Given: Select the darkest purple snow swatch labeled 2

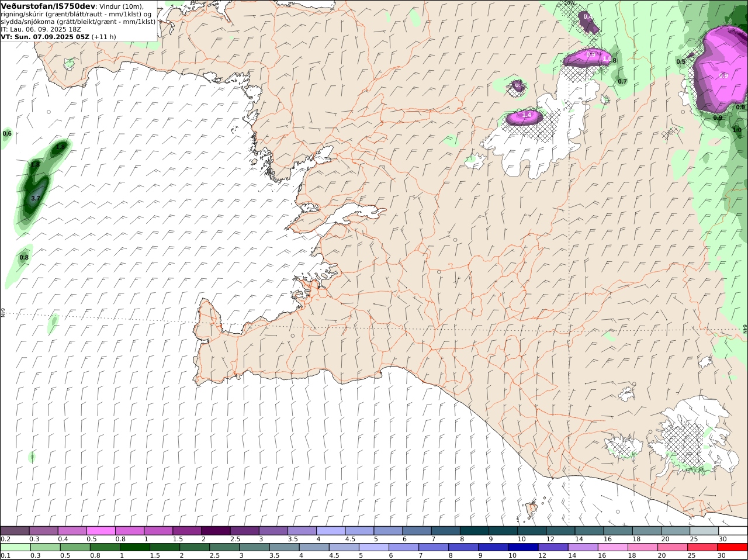Looking at the screenshot, I should [216, 531].
